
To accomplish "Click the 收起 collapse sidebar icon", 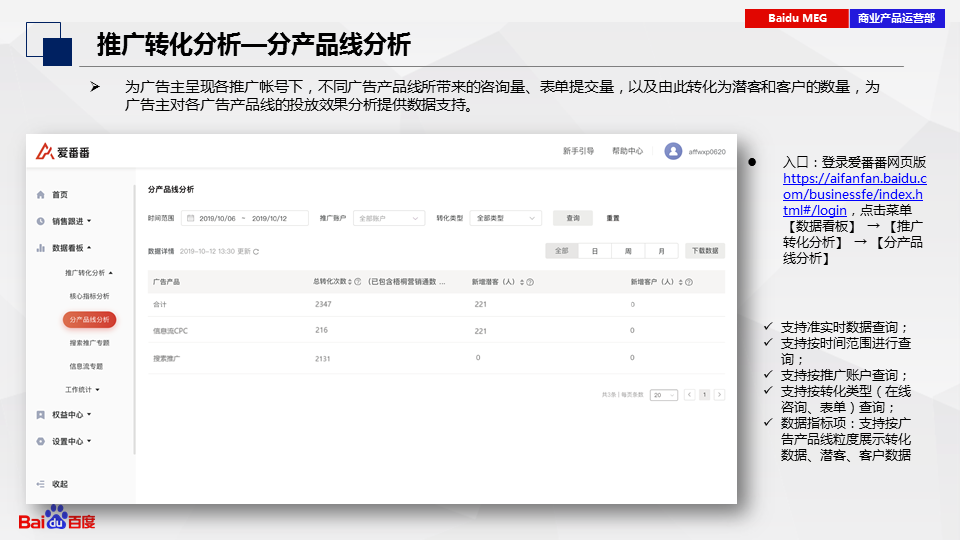I will 41,484.
